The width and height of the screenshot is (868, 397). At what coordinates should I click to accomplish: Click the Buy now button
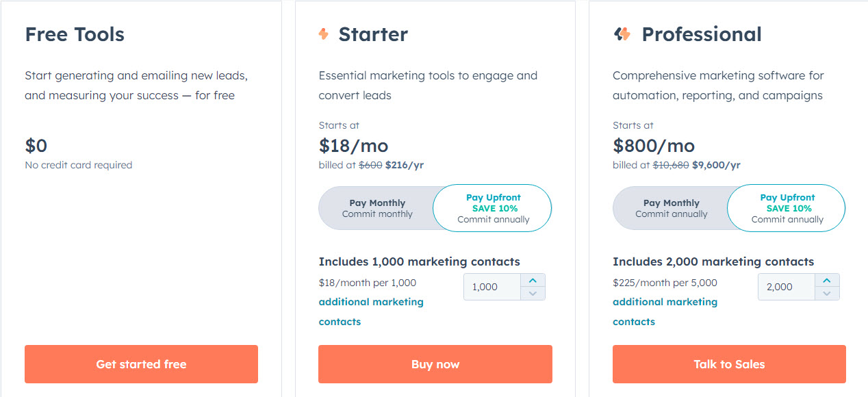435,364
